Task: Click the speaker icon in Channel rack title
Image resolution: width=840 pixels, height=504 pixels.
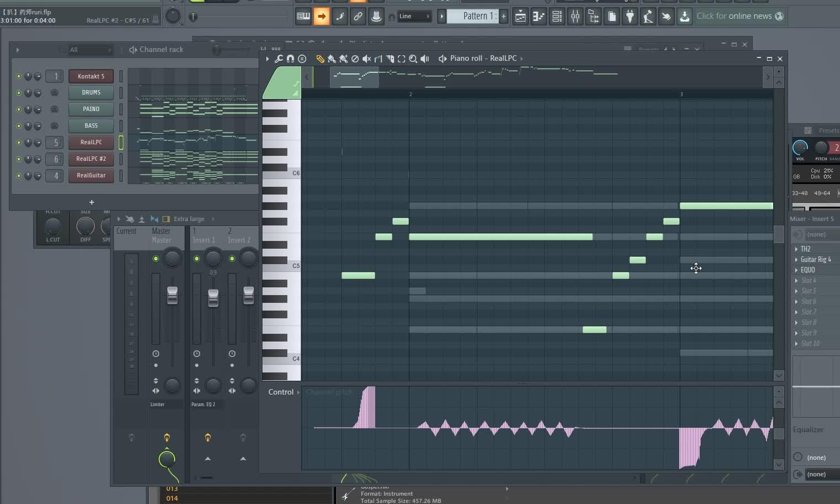Action: click(133, 50)
